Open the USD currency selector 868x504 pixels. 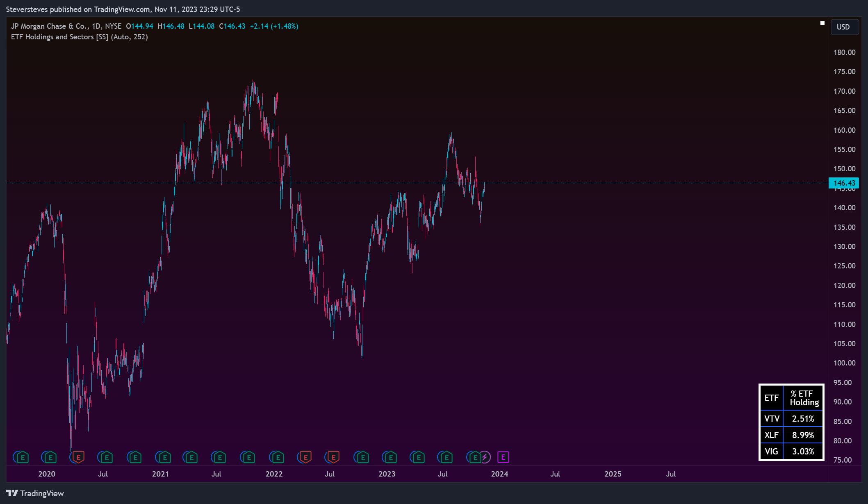pos(844,27)
